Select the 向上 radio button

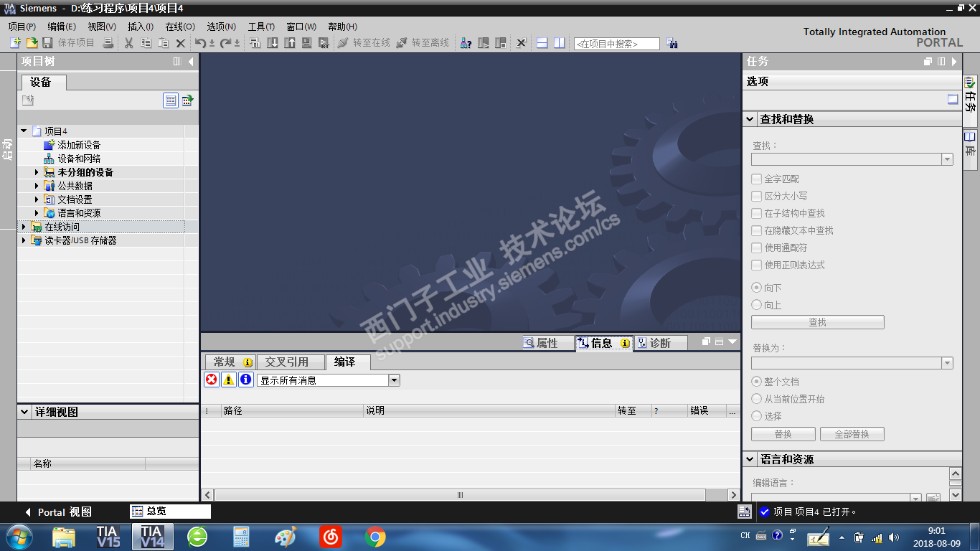click(x=756, y=305)
